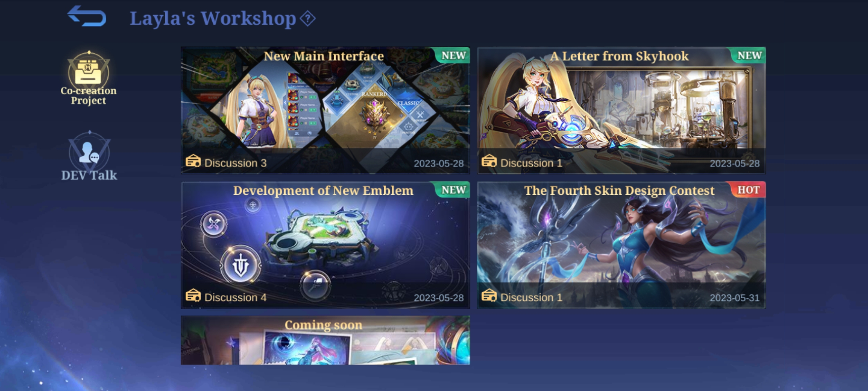The width and height of the screenshot is (868, 391).
Task: Open the DEV Talk icon
Action: pos(89,152)
